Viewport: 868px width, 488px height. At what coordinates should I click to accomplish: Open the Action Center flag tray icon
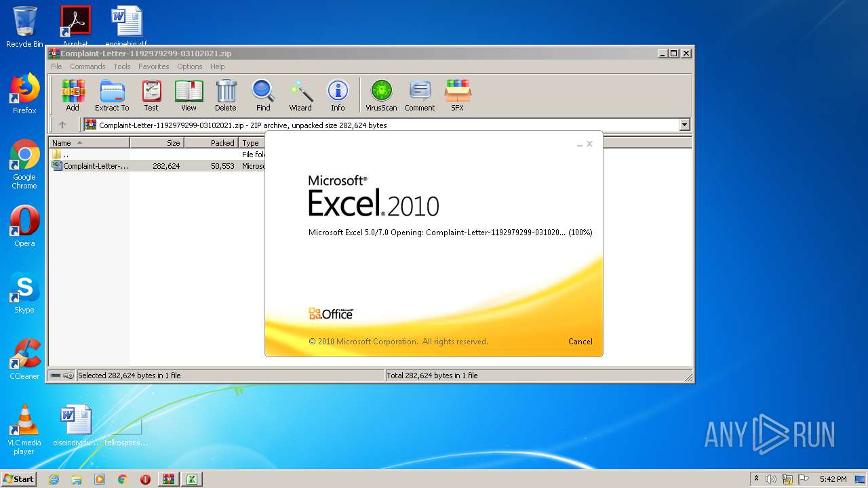point(804,479)
